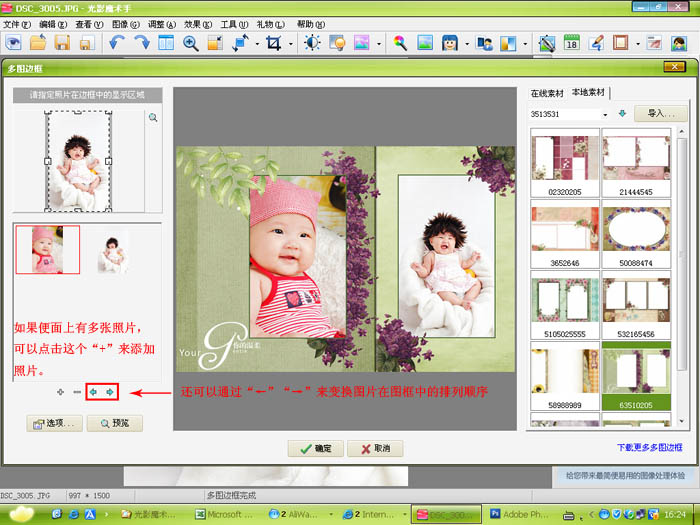Move photo order left with left arrow
The height and width of the screenshot is (525, 700).
click(x=93, y=392)
